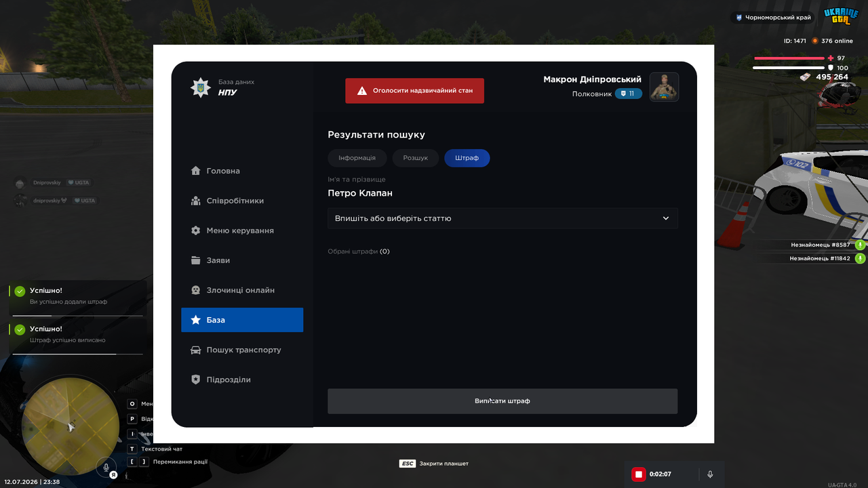Click the money amount 495 264
868x488 pixels.
pyautogui.click(x=832, y=77)
